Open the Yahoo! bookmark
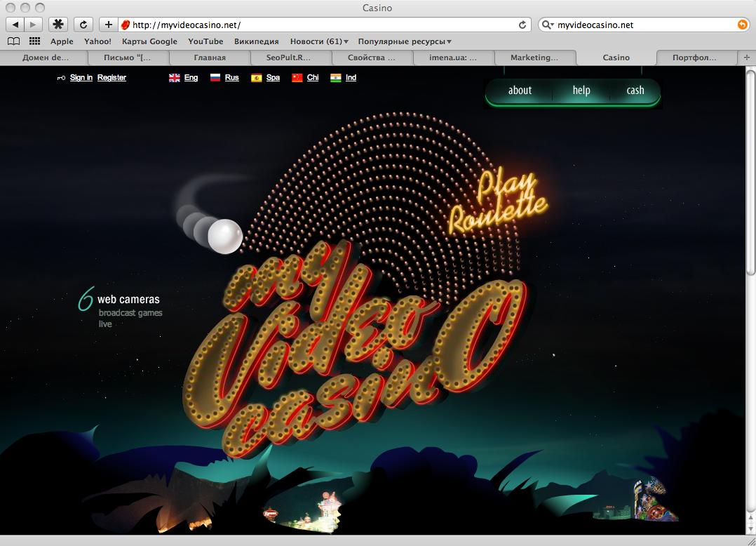The image size is (756, 546). pos(98,41)
